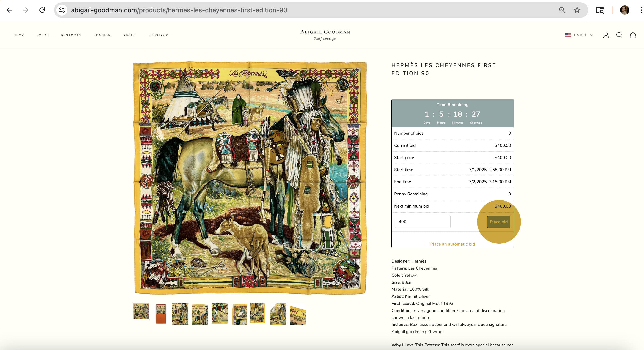Click the Abigail Goodman logo
This screenshot has height=350, width=644.
(x=325, y=35)
